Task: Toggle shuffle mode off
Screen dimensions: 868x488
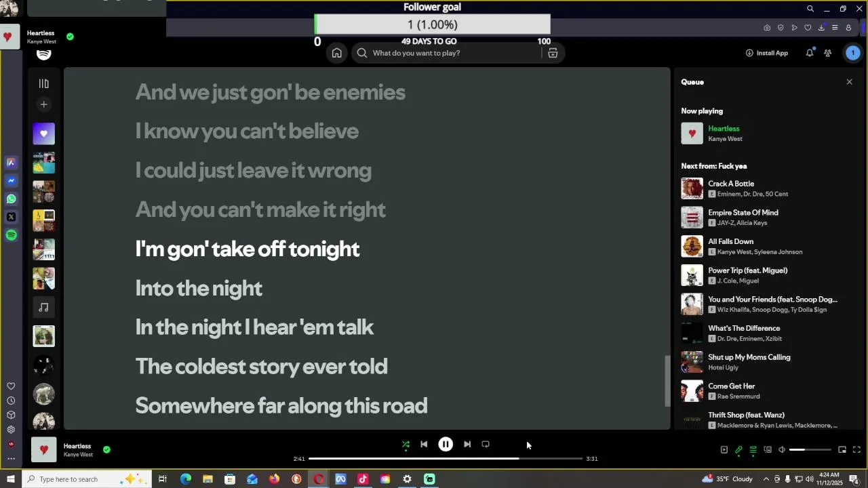Action: click(406, 445)
